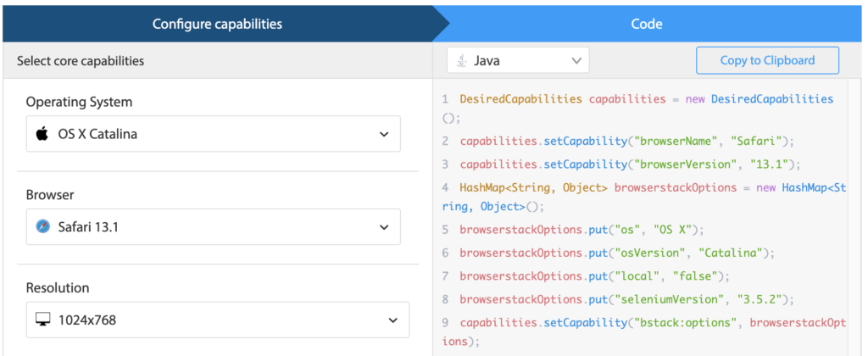Click code line 4 declaring browserstackOptions HashMap

pyautogui.click(x=645, y=197)
